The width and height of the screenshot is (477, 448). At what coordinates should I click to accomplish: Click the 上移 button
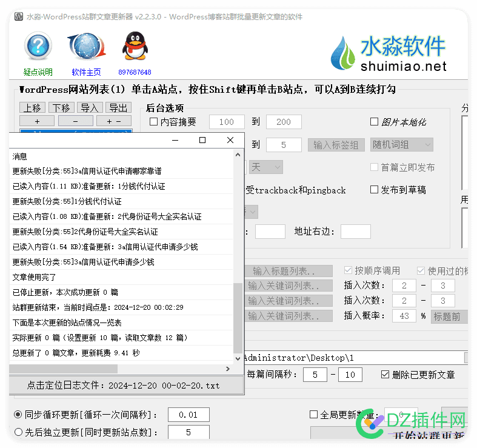coord(32,108)
